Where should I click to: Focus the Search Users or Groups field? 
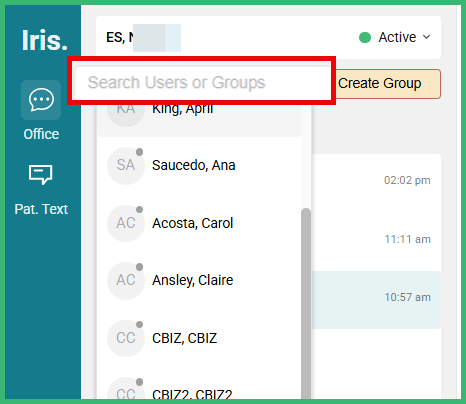tap(203, 83)
